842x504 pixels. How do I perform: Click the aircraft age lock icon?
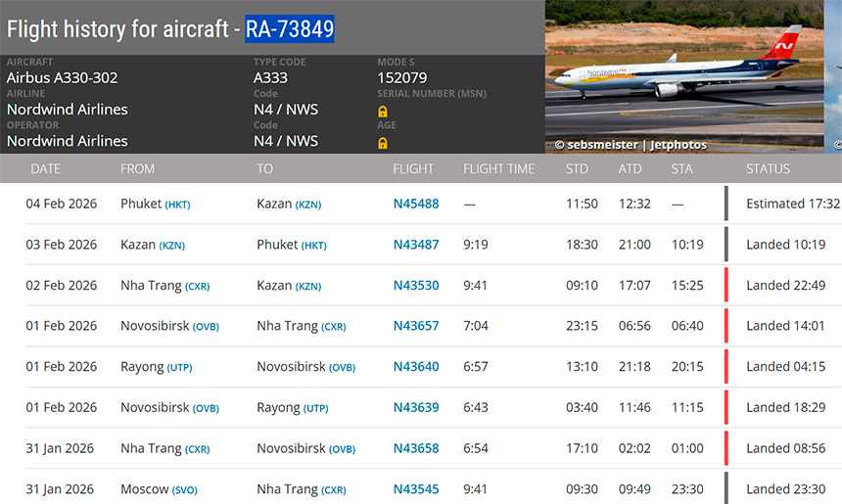click(x=383, y=143)
